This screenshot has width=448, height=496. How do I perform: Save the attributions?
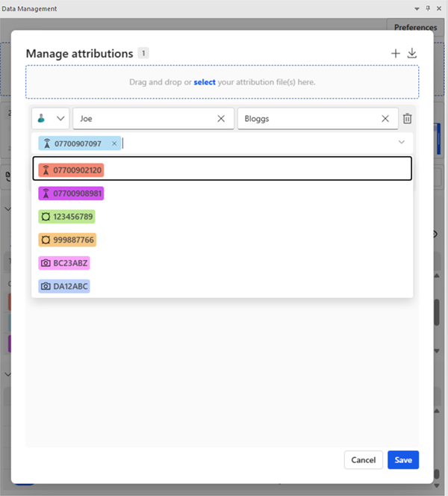pos(403,460)
